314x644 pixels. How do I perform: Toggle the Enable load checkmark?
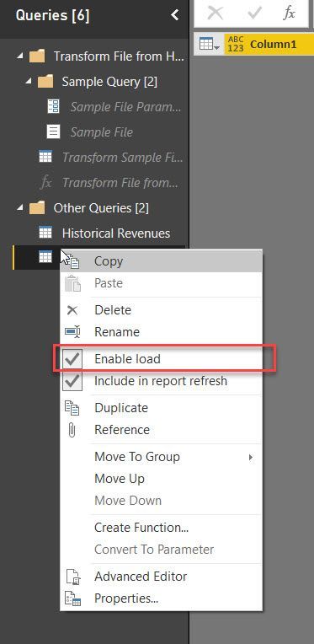(x=72, y=359)
